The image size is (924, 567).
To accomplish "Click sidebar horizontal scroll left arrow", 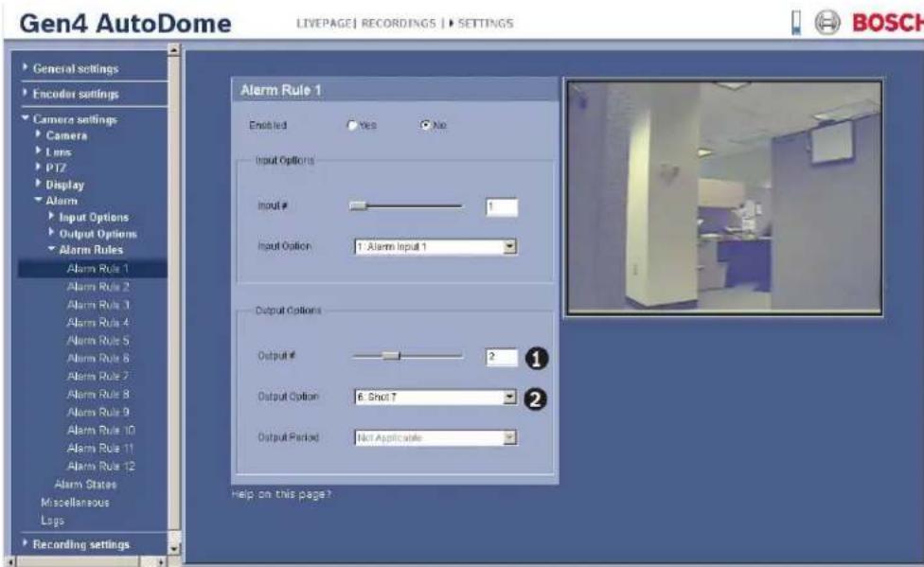I will pyautogui.click(x=10, y=561).
